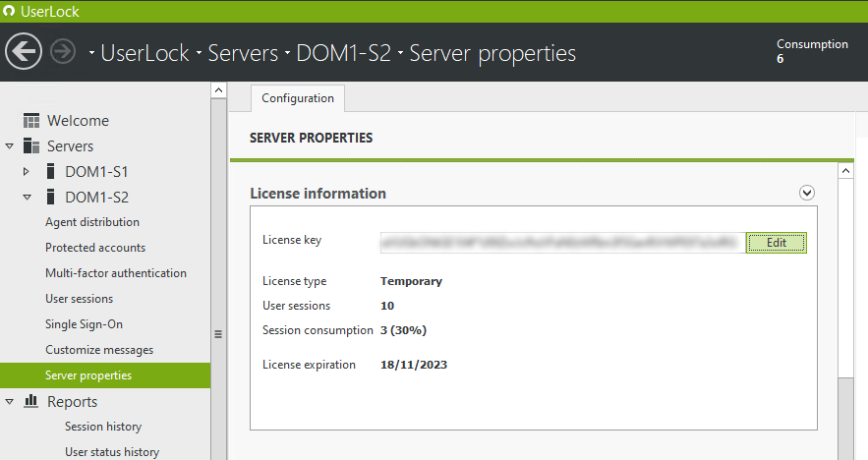Click the 3 (30%) session consumption value

[404, 330]
